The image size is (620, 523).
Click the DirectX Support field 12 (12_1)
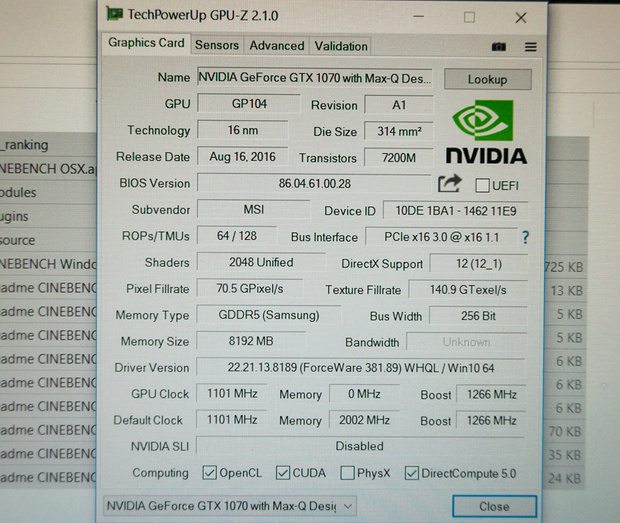tap(479, 264)
